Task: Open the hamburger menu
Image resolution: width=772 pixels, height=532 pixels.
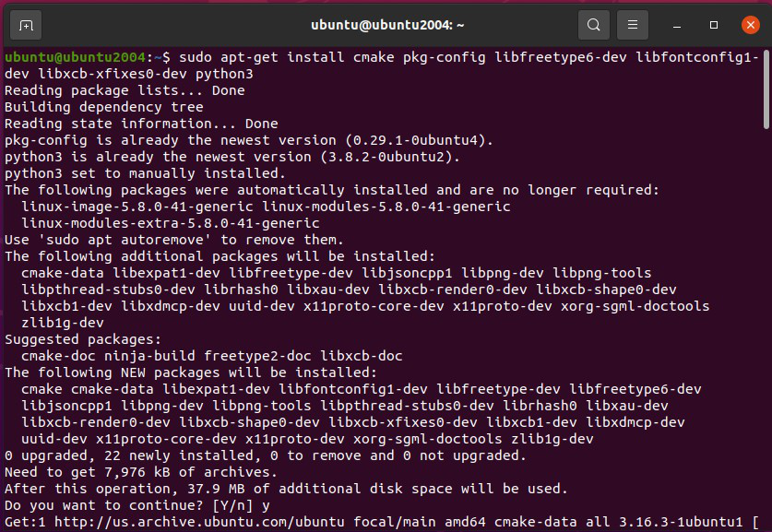Action: tap(633, 25)
